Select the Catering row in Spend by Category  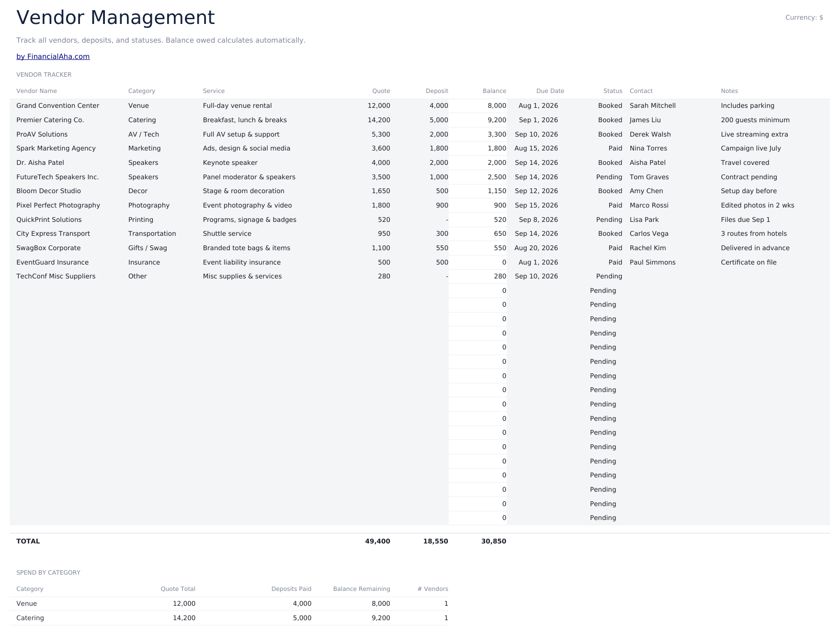tap(229, 618)
